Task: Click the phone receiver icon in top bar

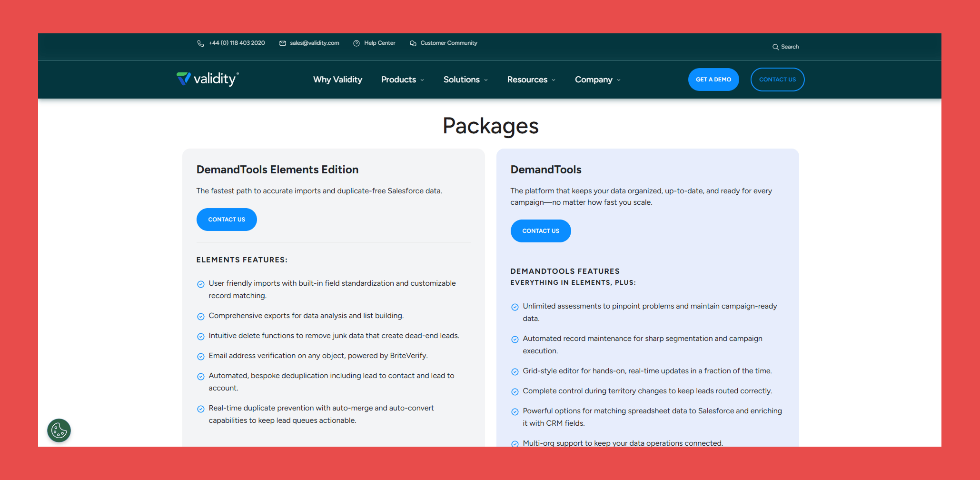Action: [200, 43]
